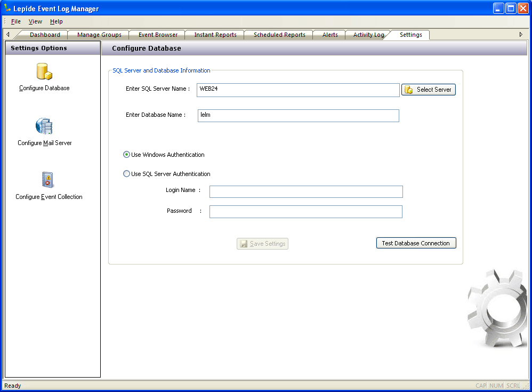Screen dimensions: 532x392
Task: Open Configure Mail Server icon
Action: 44,126
